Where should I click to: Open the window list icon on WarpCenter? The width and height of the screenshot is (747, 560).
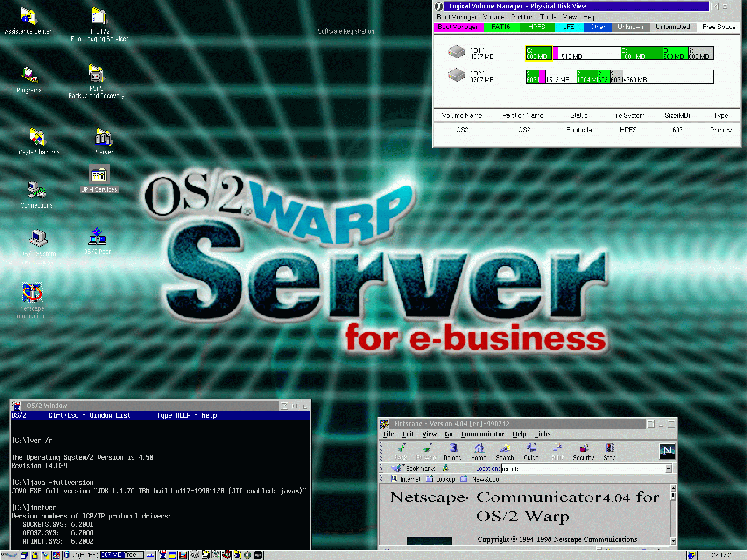[24, 555]
